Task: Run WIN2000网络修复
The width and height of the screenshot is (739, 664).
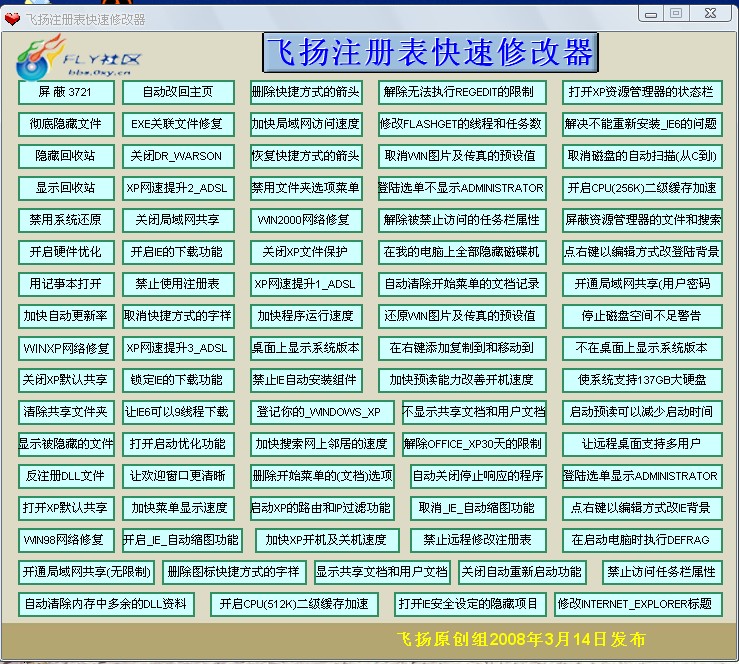Action: coord(306,221)
